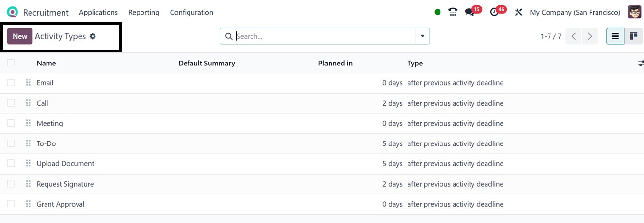Go to next page arrow
Image resolution: width=644 pixels, height=223 pixels.
590,36
